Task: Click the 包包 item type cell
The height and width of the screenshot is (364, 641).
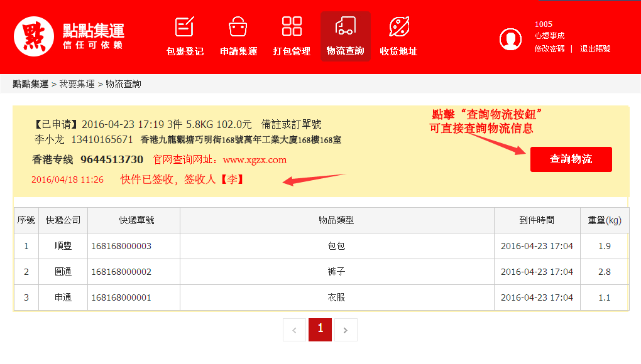Action: pyautogui.click(x=336, y=246)
